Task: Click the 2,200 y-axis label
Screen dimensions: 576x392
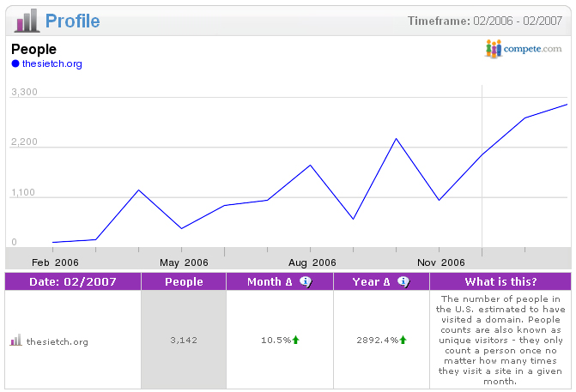Action: tap(24, 142)
